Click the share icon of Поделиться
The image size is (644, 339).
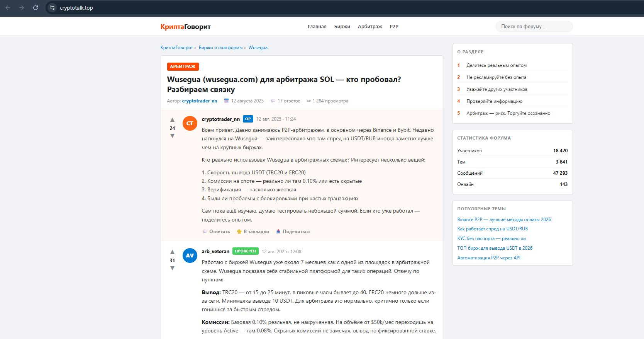pyautogui.click(x=278, y=232)
